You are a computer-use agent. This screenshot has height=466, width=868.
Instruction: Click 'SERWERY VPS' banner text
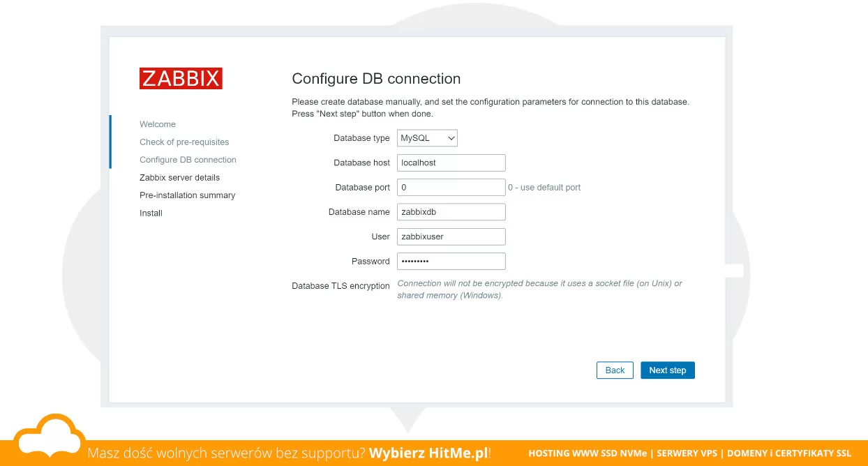point(687,453)
